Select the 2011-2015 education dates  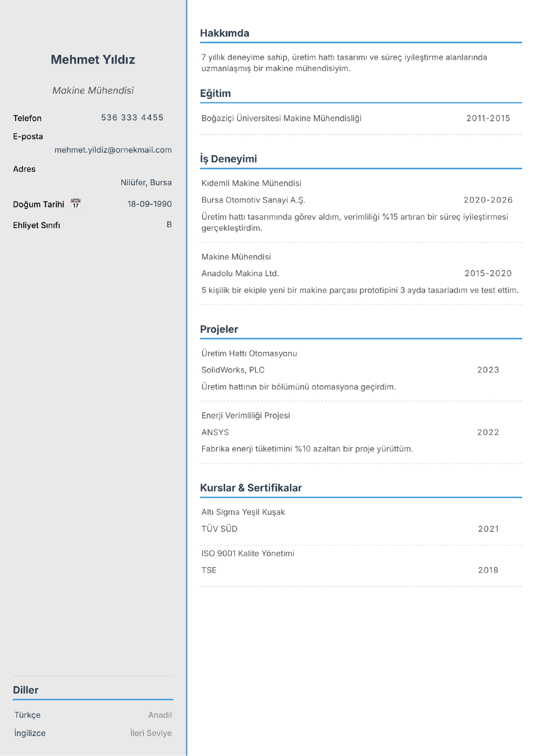coord(488,118)
